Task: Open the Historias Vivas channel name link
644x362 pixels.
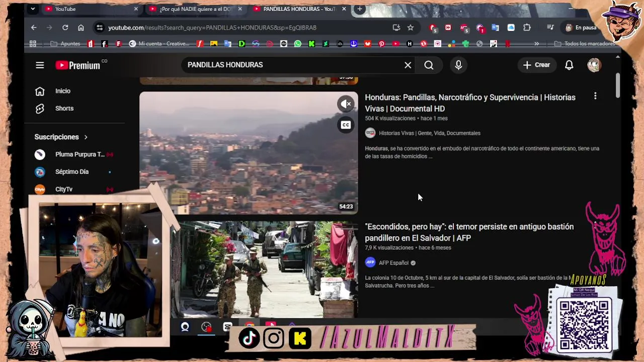Action: 430,133
